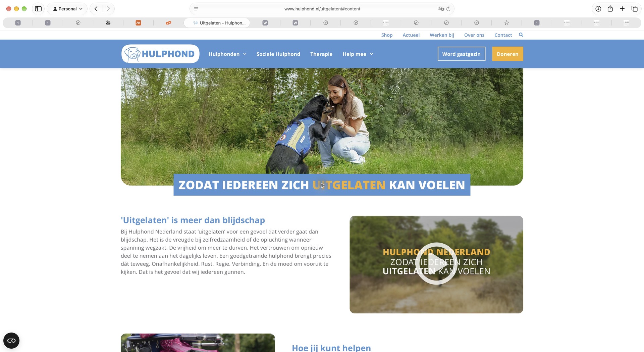644x352 pixels.
Task: Open a new tab with plus icon
Action: (x=622, y=9)
